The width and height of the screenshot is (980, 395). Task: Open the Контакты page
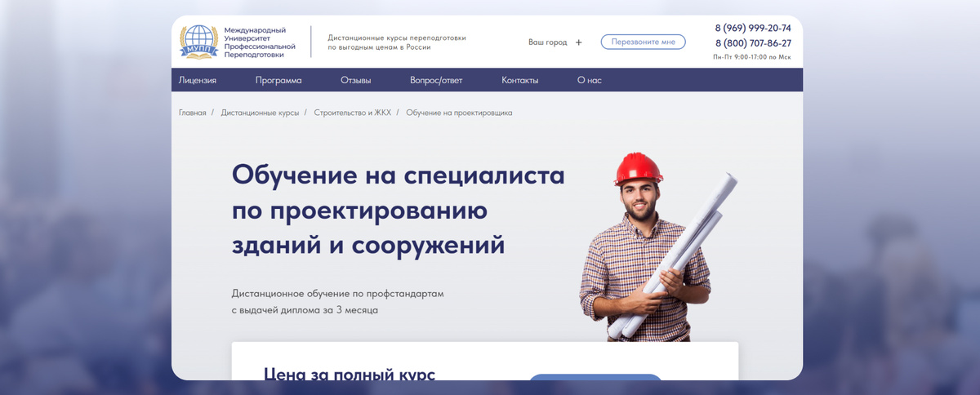(x=520, y=80)
